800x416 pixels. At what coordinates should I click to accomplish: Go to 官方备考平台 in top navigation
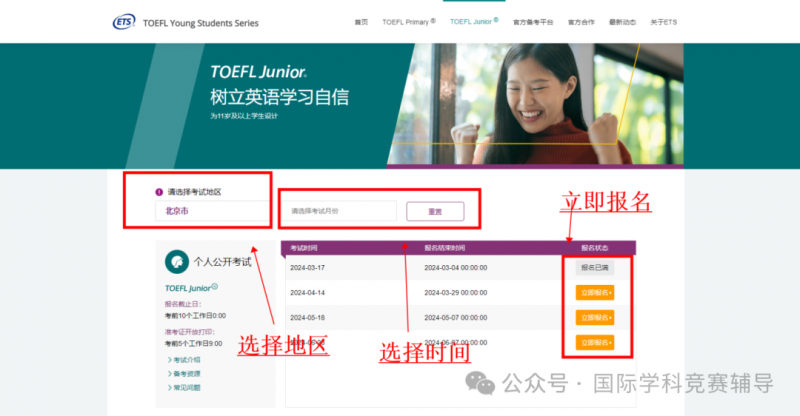coord(533,22)
